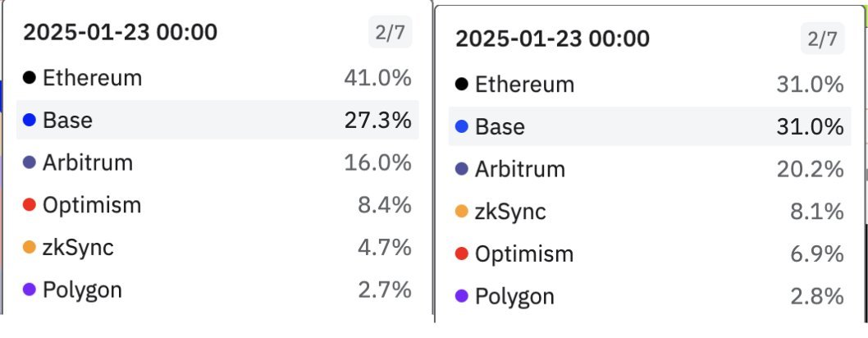Click the date heading above Ethereum 41.0%
This screenshot has height=338, width=868.
coord(121,33)
